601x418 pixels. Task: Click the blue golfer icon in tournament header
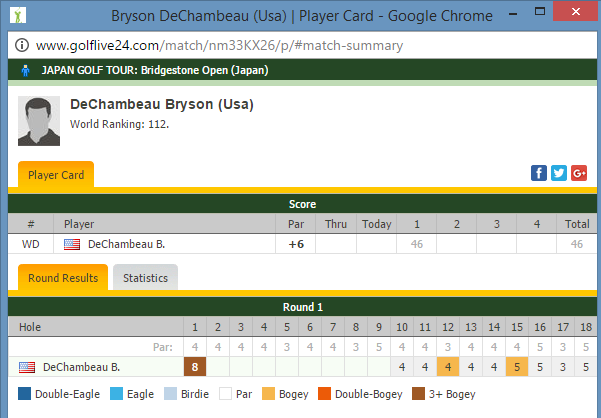[26, 71]
